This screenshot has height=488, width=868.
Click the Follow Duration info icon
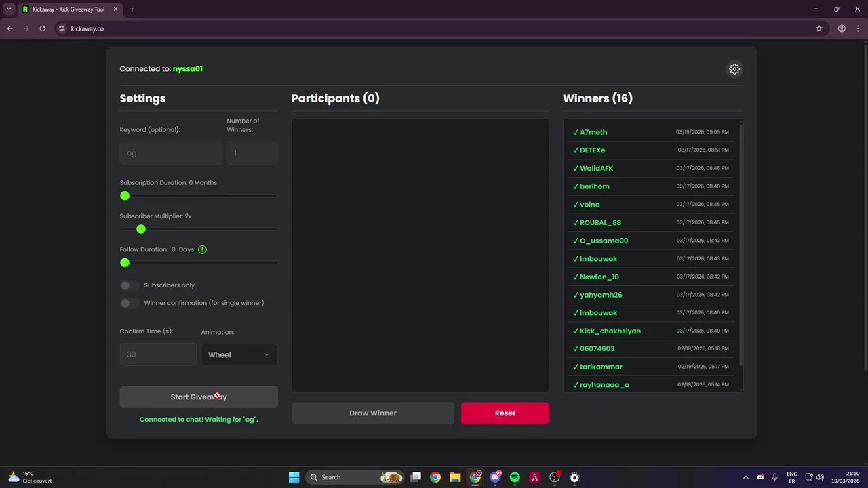(x=202, y=249)
